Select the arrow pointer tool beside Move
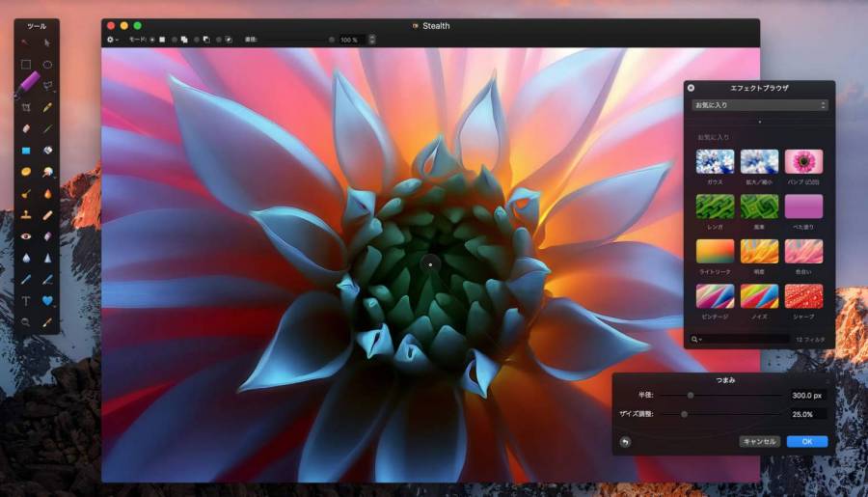Viewport: 868px width, 497px height. 47,42
